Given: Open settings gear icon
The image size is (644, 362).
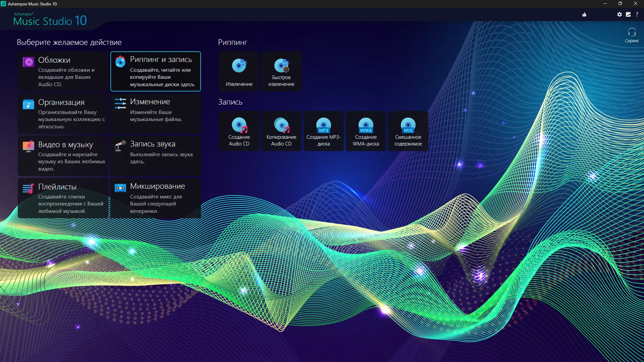Looking at the screenshot, I should click(619, 14).
